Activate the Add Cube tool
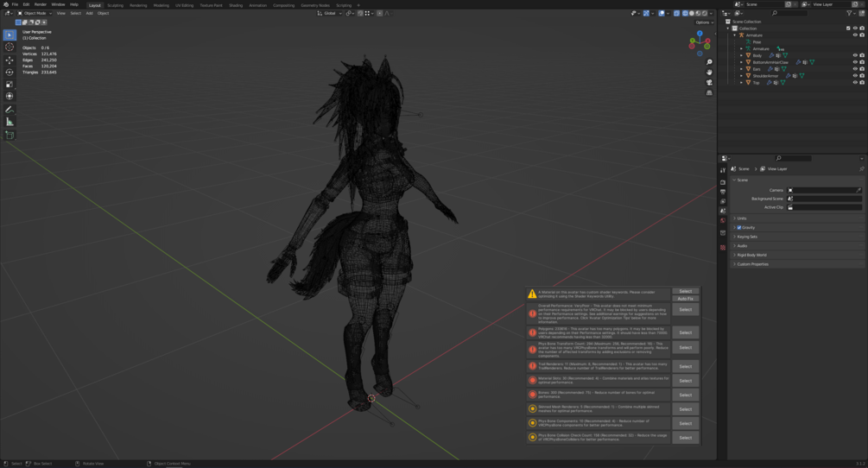The width and height of the screenshot is (868, 468). point(10,135)
